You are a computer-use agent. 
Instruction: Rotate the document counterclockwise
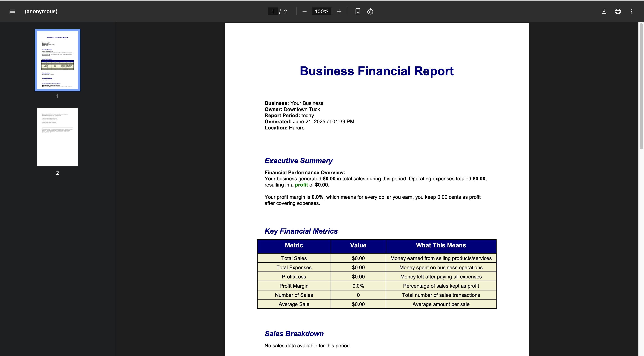370,11
